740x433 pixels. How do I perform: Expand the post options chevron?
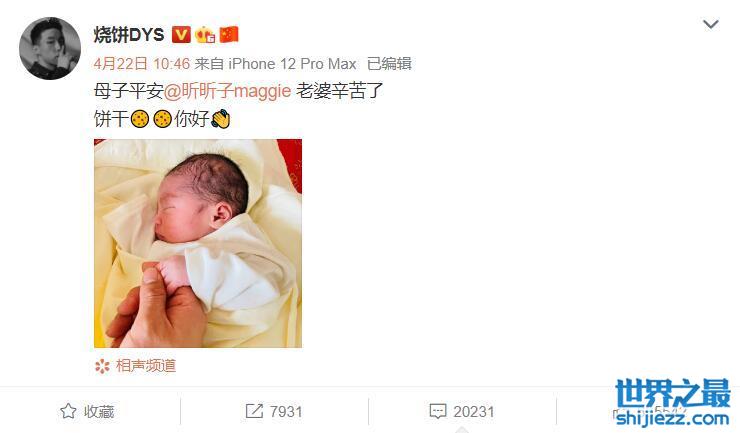coord(711,24)
